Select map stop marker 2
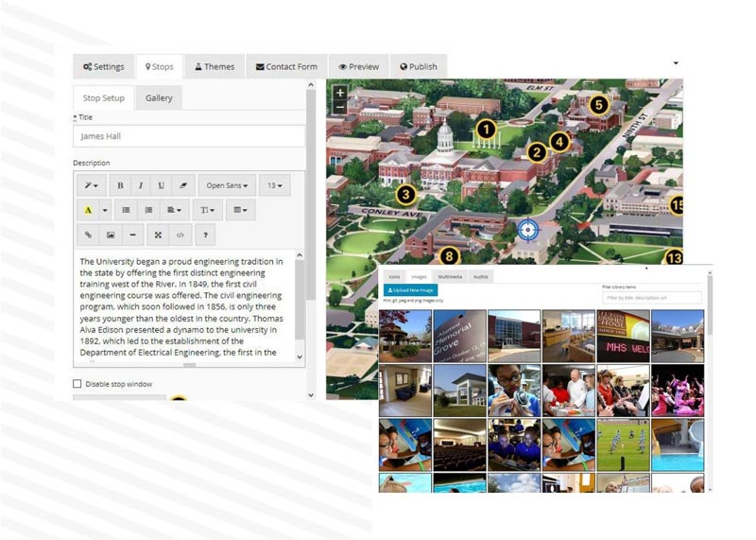756x540 pixels. [x=537, y=153]
